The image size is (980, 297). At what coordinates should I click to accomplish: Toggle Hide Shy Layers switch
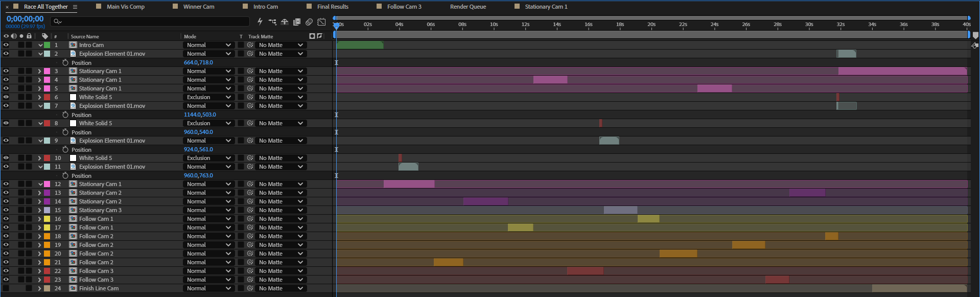285,22
